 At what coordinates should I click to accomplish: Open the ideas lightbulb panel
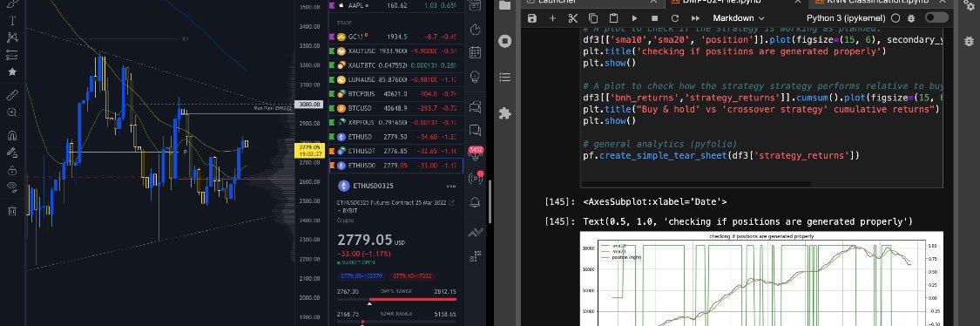475,76
